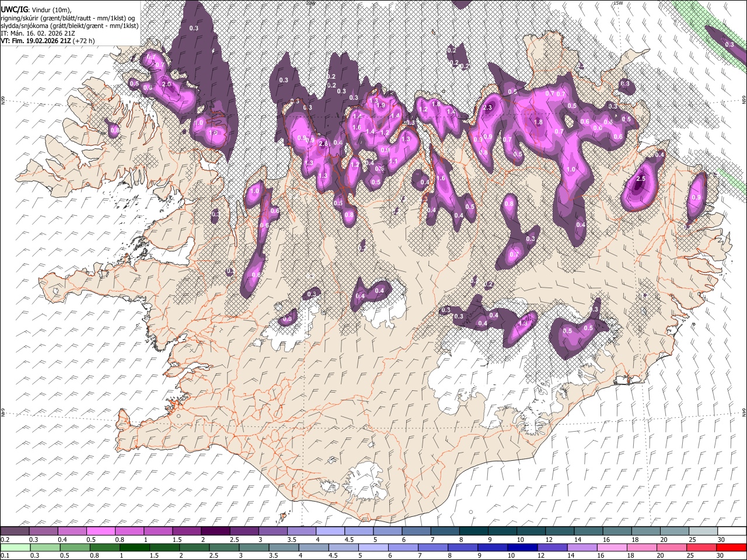Click the '1.9' snowfall value on the map

(x=381, y=106)
